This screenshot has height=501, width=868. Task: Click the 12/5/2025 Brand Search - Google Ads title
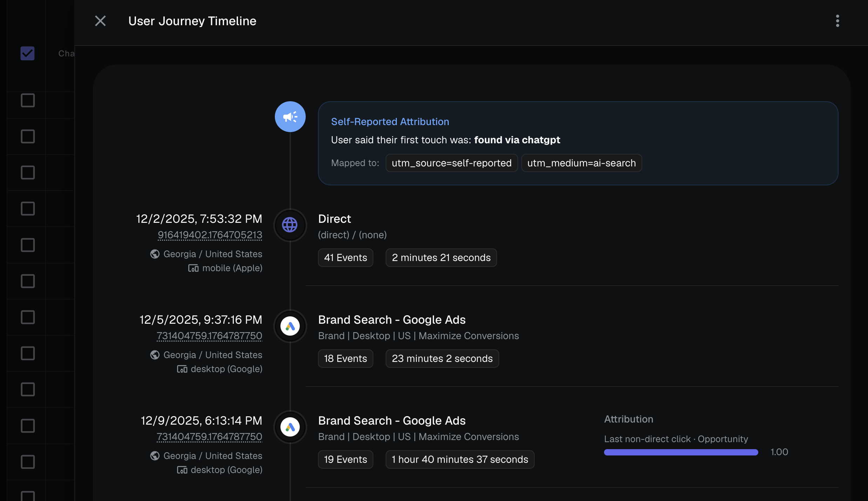(392, 320)
